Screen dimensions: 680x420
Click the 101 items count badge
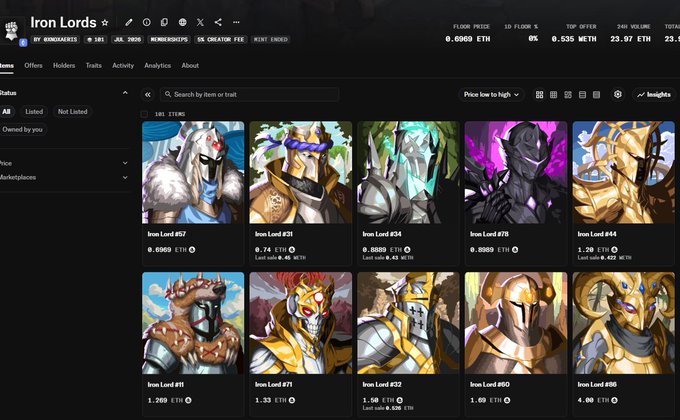(95, 39)
